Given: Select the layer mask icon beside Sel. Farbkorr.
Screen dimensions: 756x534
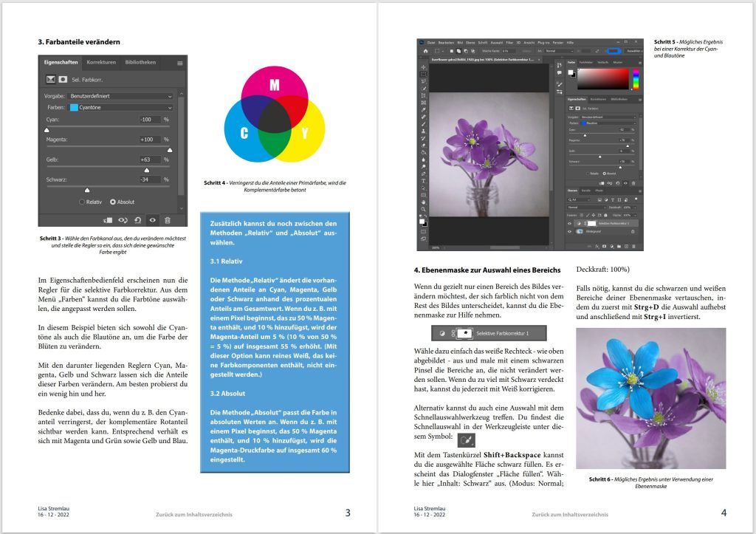Looking at the screenshot, I should 63,78.
